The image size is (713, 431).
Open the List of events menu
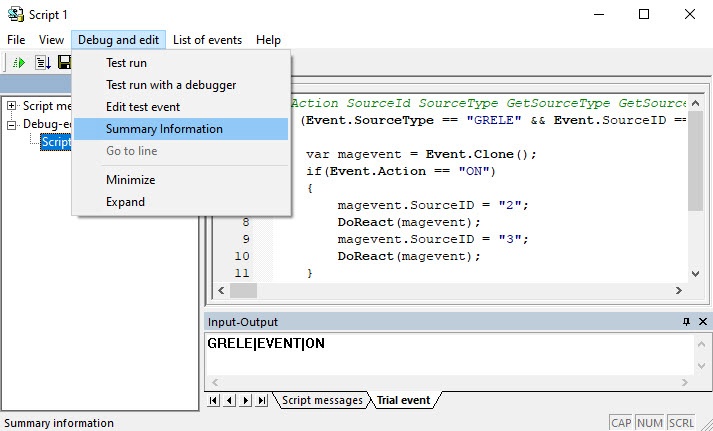[x=207, y=40]
